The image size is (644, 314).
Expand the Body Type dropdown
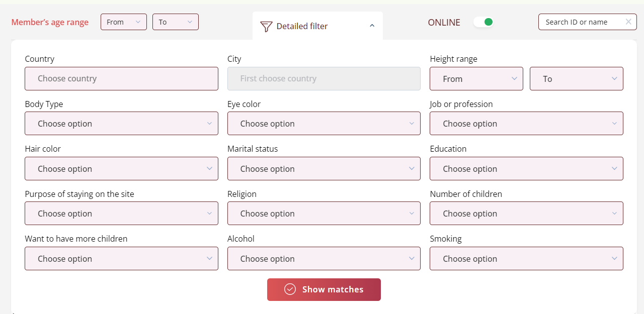tap(121, 124)
